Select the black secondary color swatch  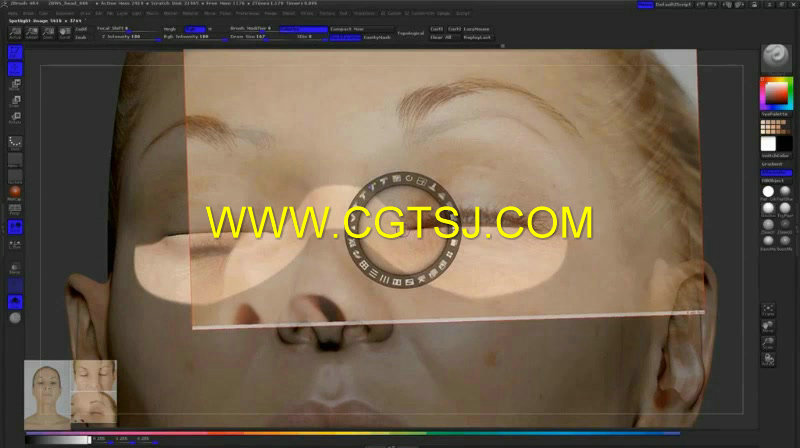pyautogui.click(x=785, y=144)
